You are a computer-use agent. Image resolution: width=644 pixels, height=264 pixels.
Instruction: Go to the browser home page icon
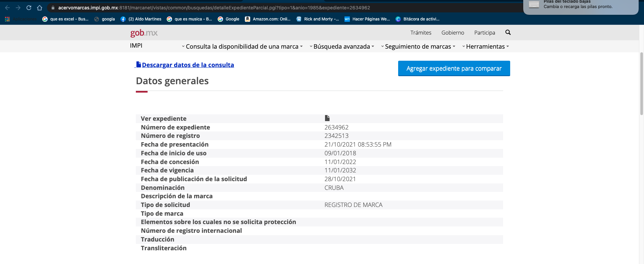coord(40,8)
